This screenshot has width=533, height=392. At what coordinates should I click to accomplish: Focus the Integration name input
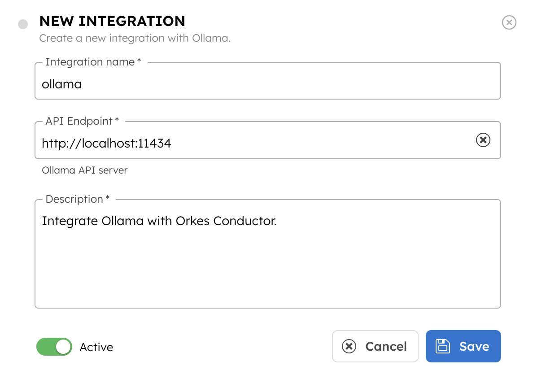[267, 81]
